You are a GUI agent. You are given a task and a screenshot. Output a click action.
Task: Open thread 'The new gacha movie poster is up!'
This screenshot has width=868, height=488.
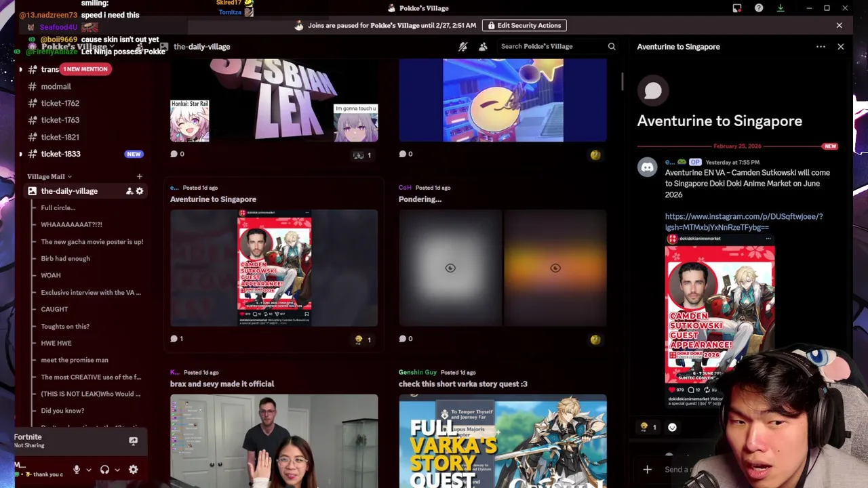pos(92,242)
